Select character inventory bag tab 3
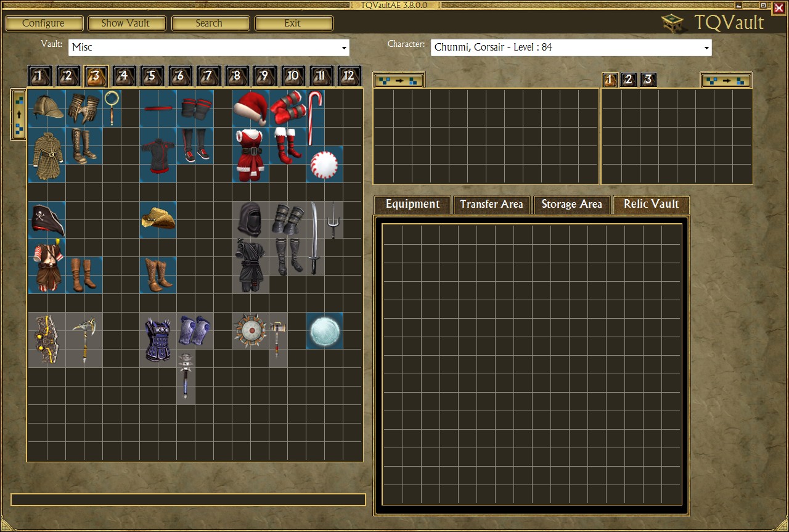Screen dimensions: 789x532 [648, 80]
